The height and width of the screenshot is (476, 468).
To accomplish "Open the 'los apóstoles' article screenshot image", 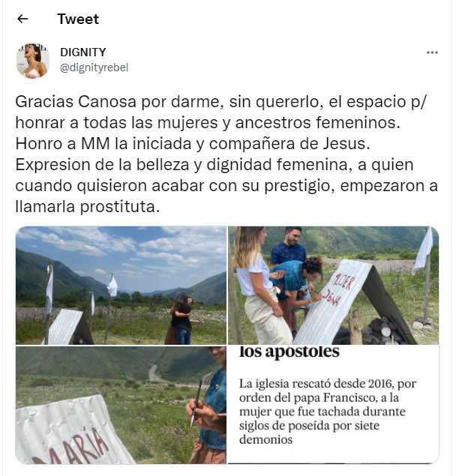I will pyautogui.click(x=333, y=405).
